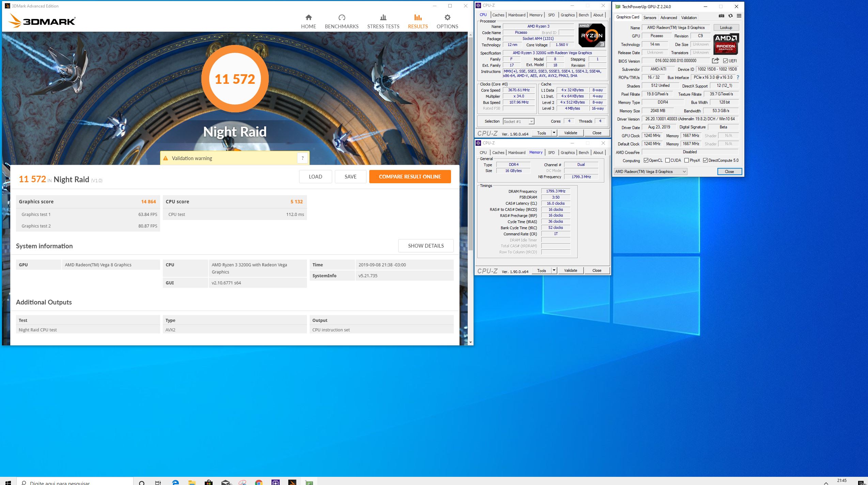868x485 pixels.
Task: Toggle the OpenCL checkbox
Action: (646, 160)
